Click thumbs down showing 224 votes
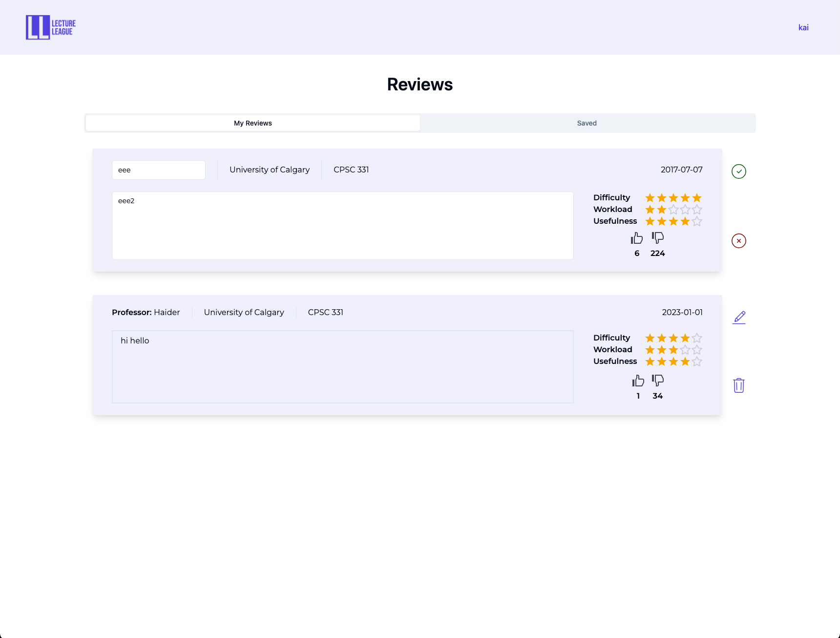The height and width of the screenshot is (638, 840). pyautogui.click(x=658, y=238)
